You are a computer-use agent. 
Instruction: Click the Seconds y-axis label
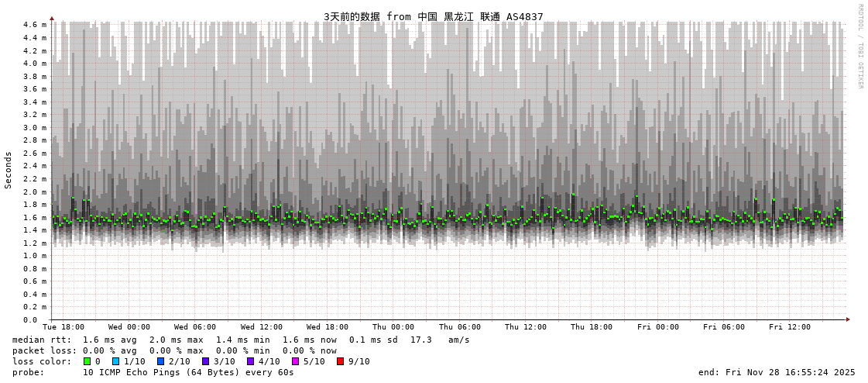(x=9, y=170)
